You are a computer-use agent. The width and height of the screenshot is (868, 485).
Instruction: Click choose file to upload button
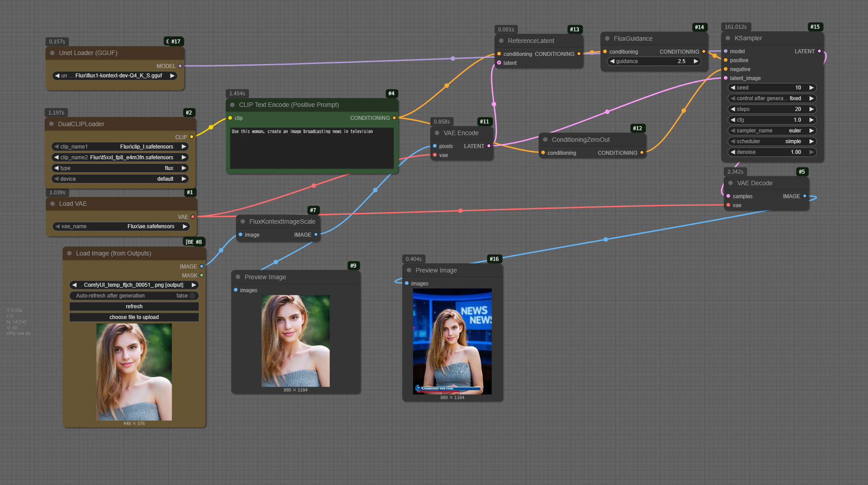point(134,317)
